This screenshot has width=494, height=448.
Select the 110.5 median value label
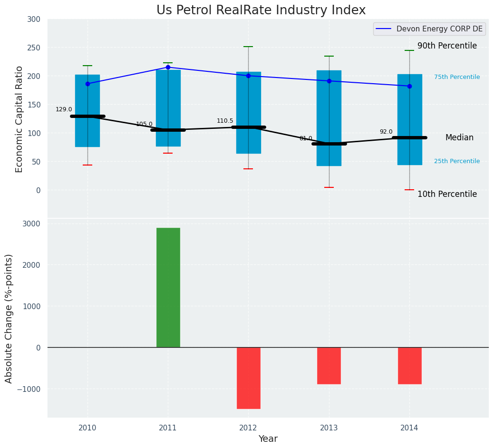[225, 121]
